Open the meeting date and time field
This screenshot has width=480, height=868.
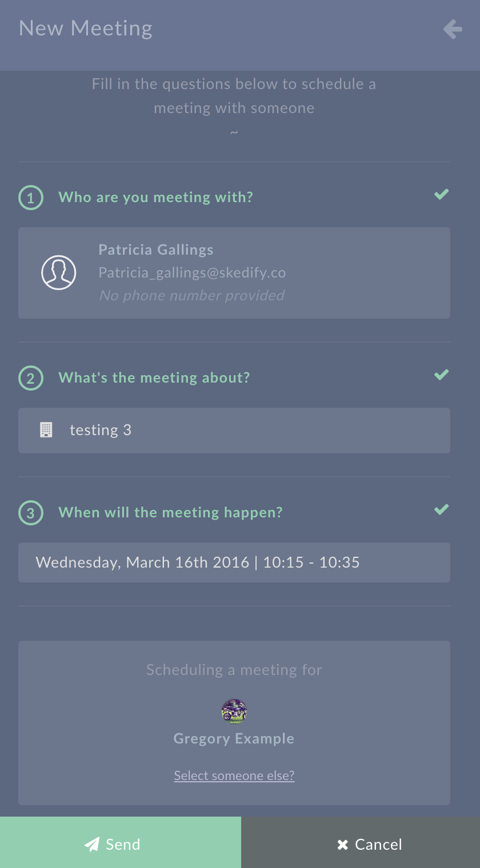(234, 562)
